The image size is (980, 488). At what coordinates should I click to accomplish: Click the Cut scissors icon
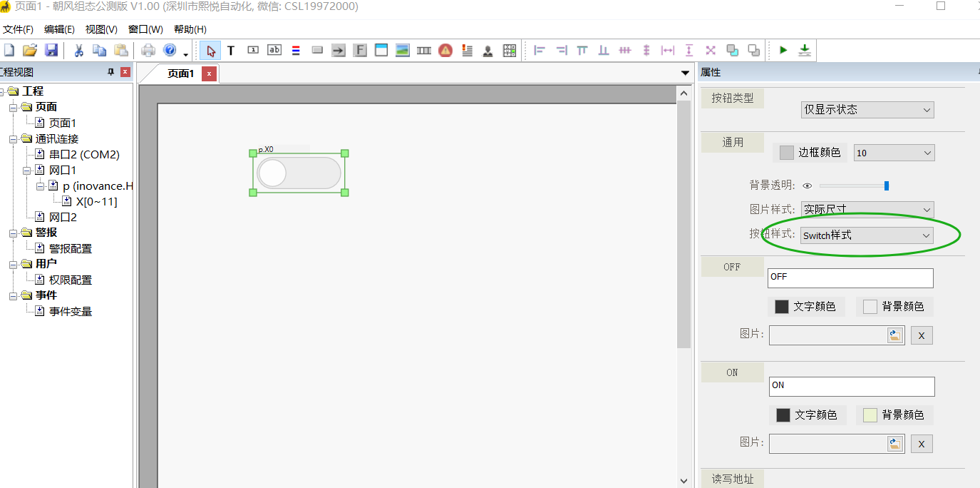click(x=79, y=50)
